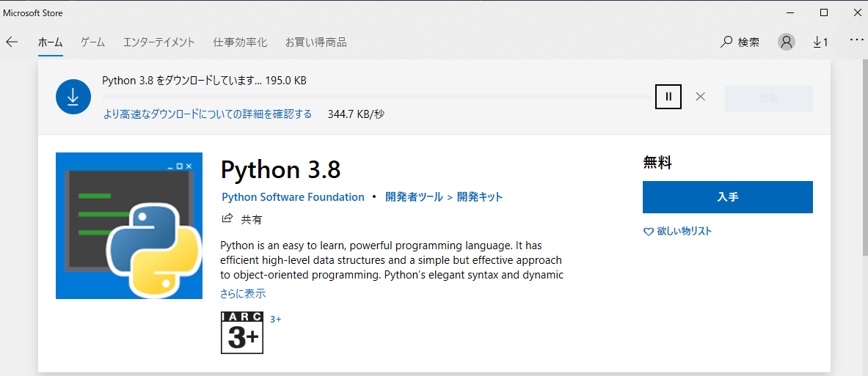Click the heart wish list icon
This screenshot has width=868, height=376.
coord(648,232)
